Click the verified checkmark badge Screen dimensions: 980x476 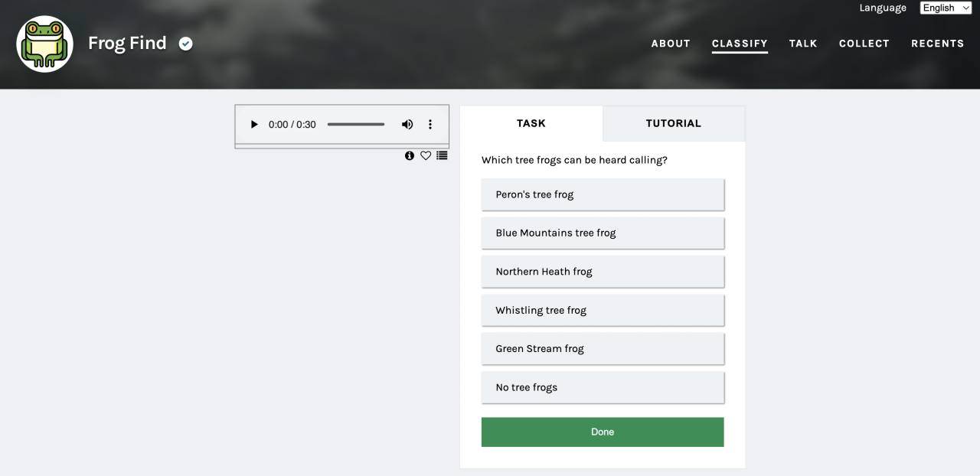pos(186,44)
